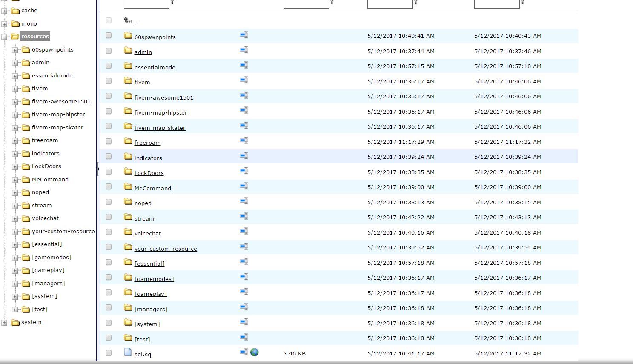This screenshot has width=633, height=364.
Task: Collapse the resources tree node
Action: (4, 37)
